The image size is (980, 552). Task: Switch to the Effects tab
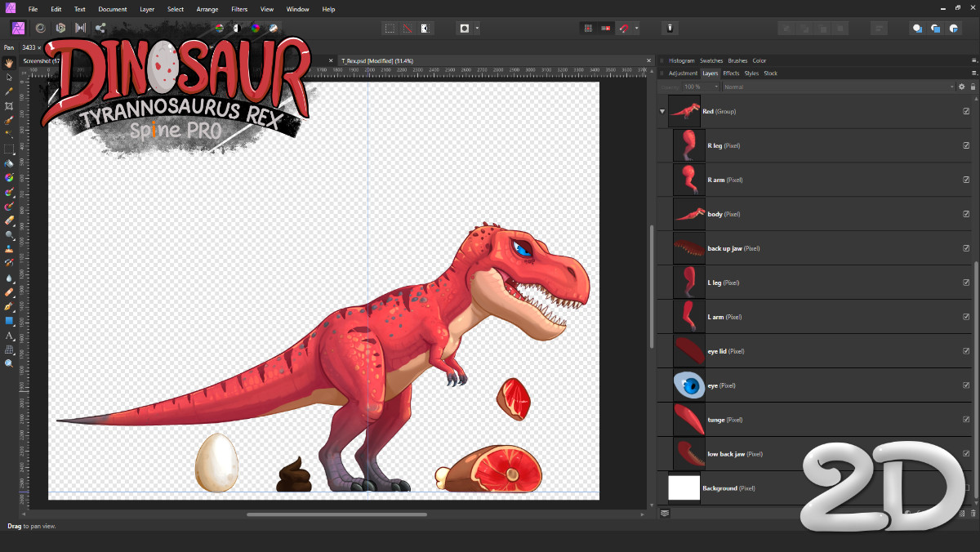(x=731, y=73)
